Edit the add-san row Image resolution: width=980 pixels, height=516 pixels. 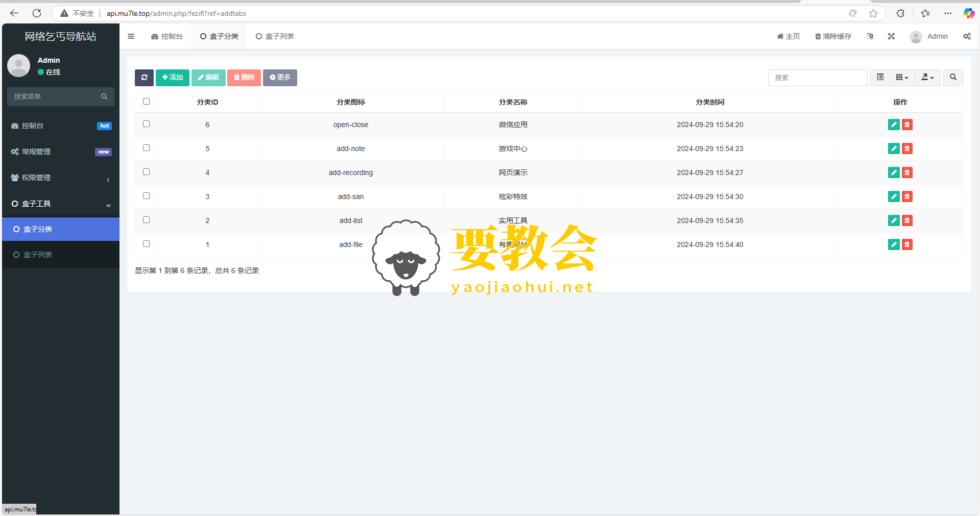point(894,196)
